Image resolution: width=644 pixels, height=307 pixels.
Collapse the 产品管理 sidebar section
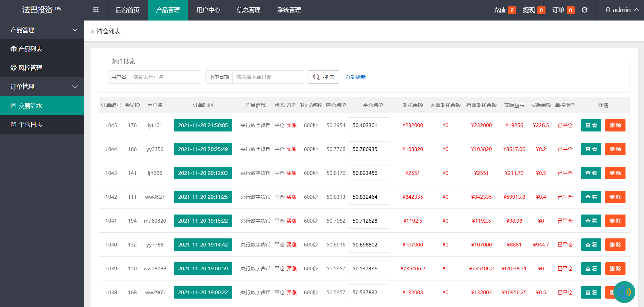pyautogui.click(x=42, y=30)
